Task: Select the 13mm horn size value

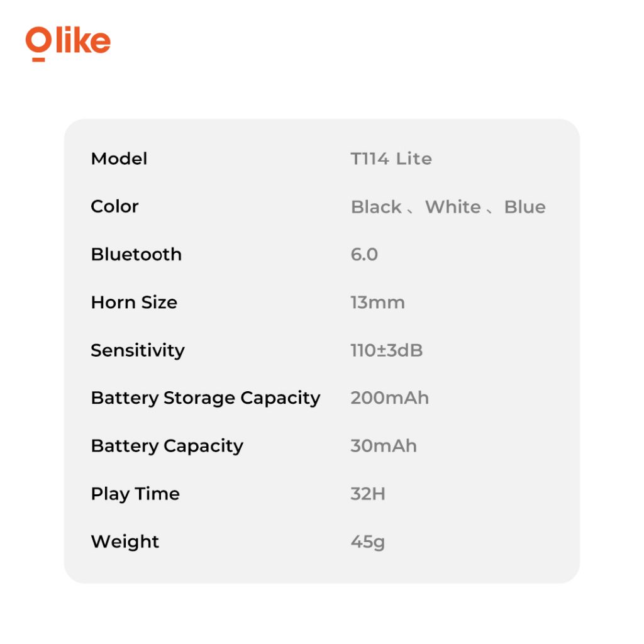Action: pyautogui.click(x=377, y=303)
